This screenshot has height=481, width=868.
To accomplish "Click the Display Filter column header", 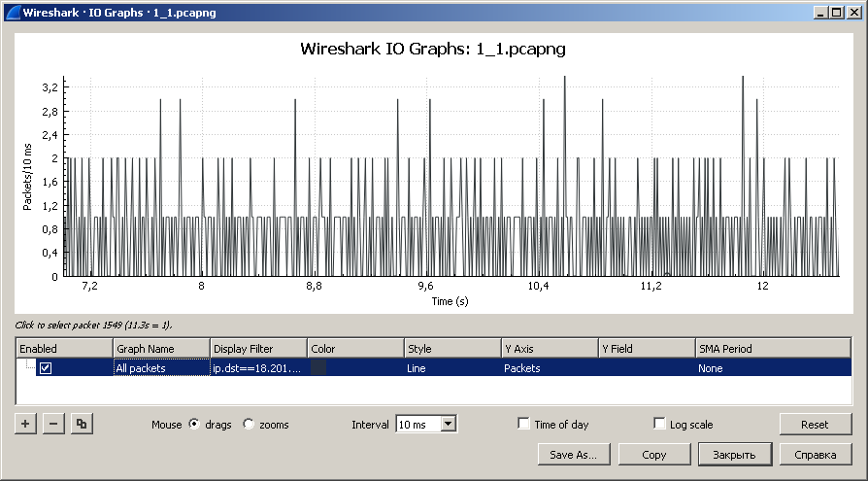I will 258,349.
